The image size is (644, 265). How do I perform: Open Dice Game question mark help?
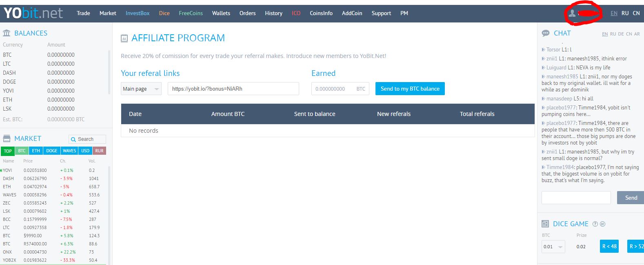pos(595,224)
